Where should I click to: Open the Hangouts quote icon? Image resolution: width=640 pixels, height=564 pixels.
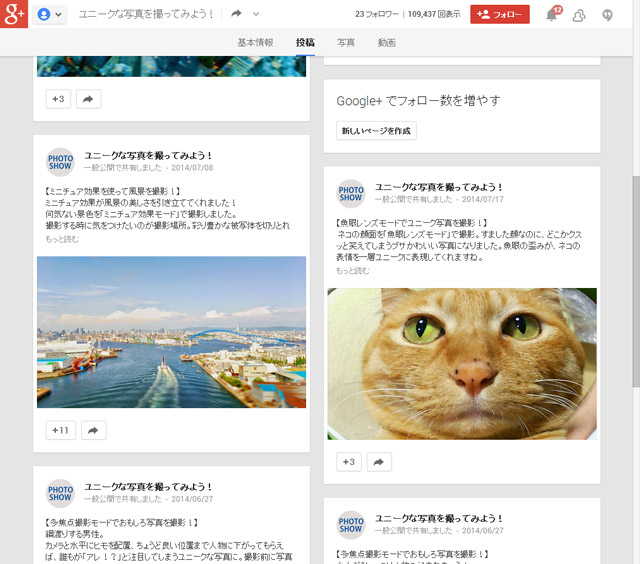point(607,15)
